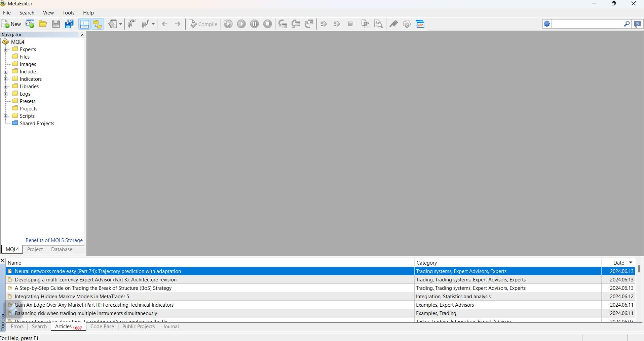
Task: Expand the Include folder
Action: [x=6, y=72]
